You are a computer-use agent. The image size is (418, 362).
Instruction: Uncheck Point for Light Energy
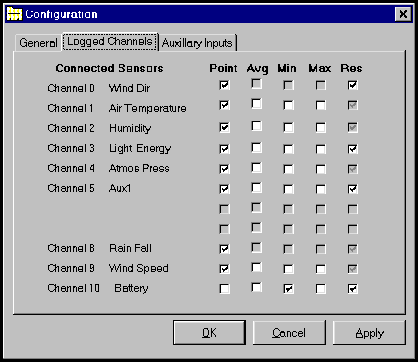[x=225, y=149]
